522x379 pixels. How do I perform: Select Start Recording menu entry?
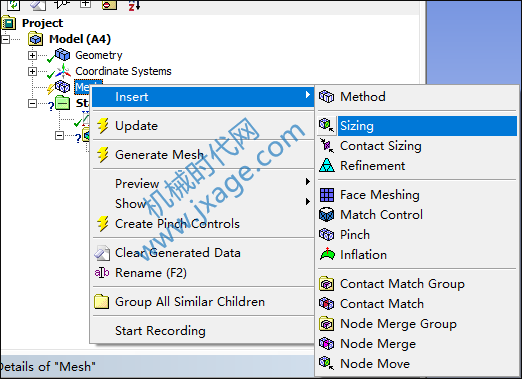(x=203, y=331)
